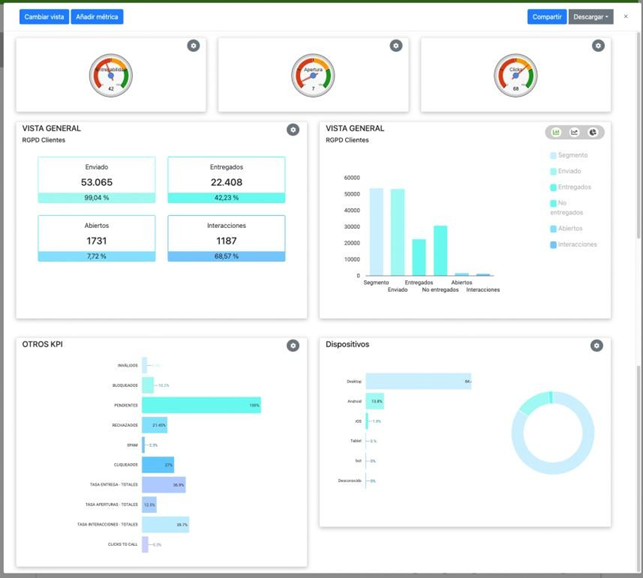Click the gauge dial showing 42

point(111,75)
